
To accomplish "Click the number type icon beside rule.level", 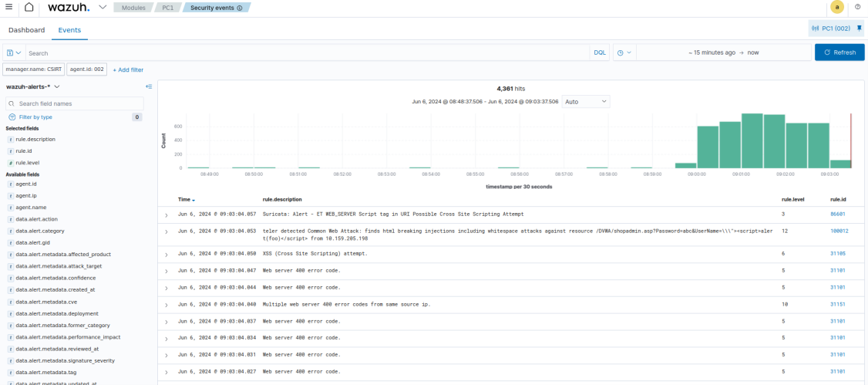I will click(x=11, y=163).
